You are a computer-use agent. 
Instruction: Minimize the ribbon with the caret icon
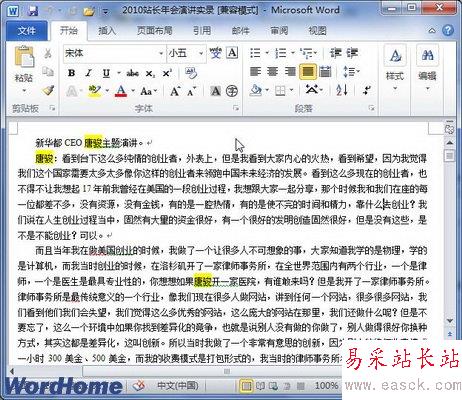point(432,31)
